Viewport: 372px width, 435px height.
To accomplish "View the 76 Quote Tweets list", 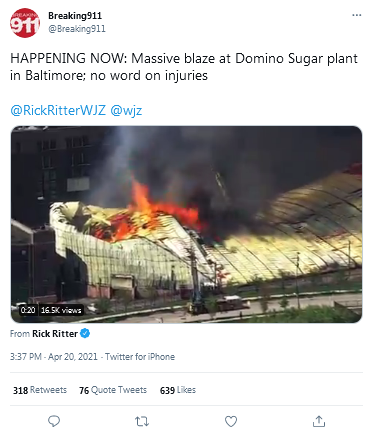I will click(113, 390).
